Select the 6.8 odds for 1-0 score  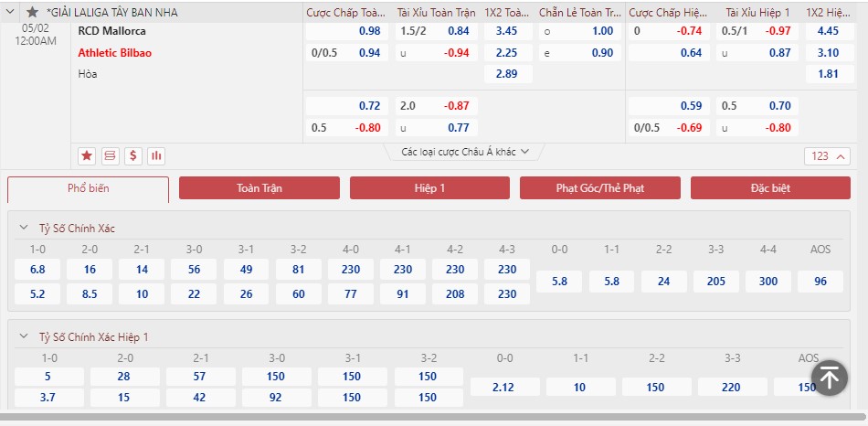point(37,270)
